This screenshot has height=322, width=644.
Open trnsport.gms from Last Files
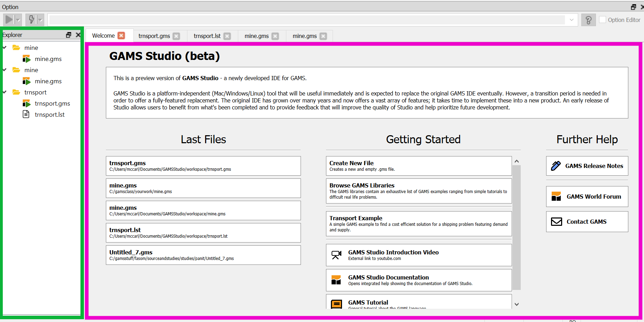203,166
